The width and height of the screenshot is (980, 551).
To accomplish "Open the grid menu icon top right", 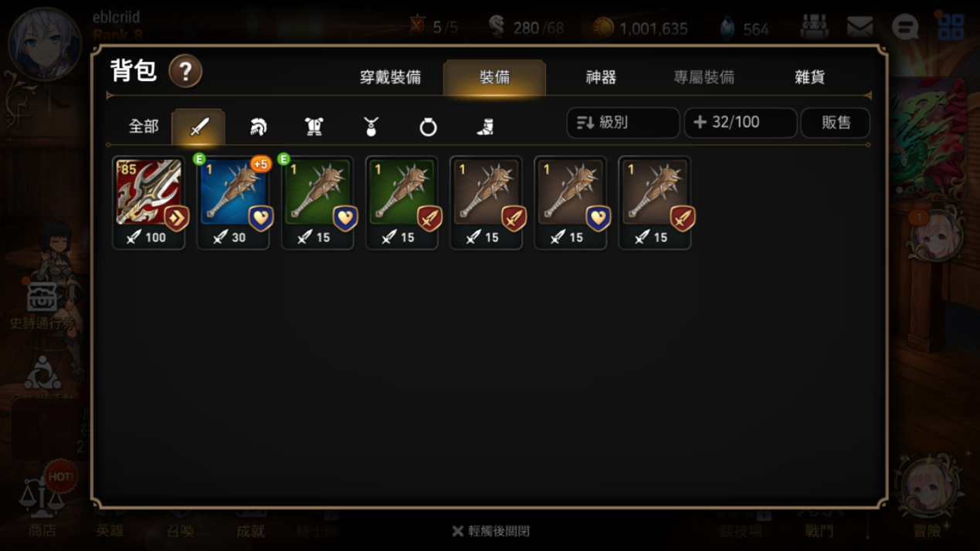I will pyautogui.click(x=951, y=27).
